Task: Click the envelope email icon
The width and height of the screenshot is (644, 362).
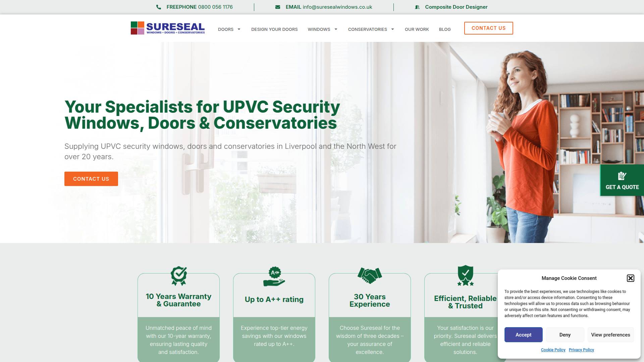Action: [278, 7]
